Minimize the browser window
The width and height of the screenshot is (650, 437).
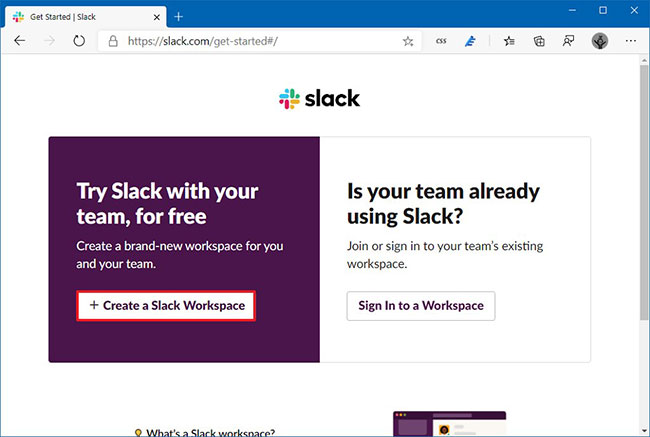(572, 10)
